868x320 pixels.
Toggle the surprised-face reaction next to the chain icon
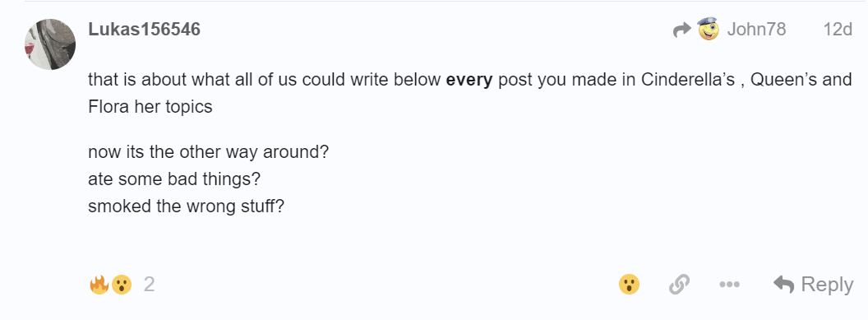[629, 285]
